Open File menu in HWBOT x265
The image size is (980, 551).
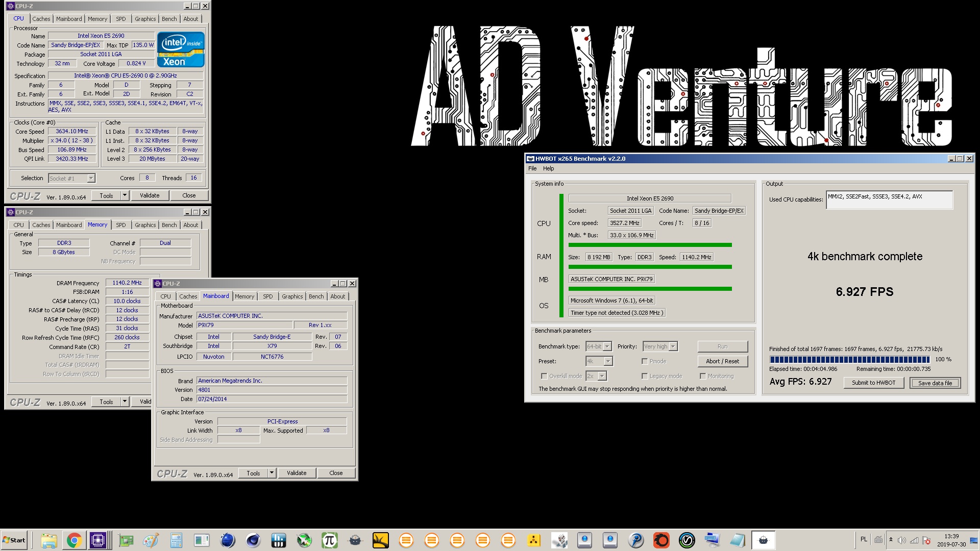tap(532, 168)
